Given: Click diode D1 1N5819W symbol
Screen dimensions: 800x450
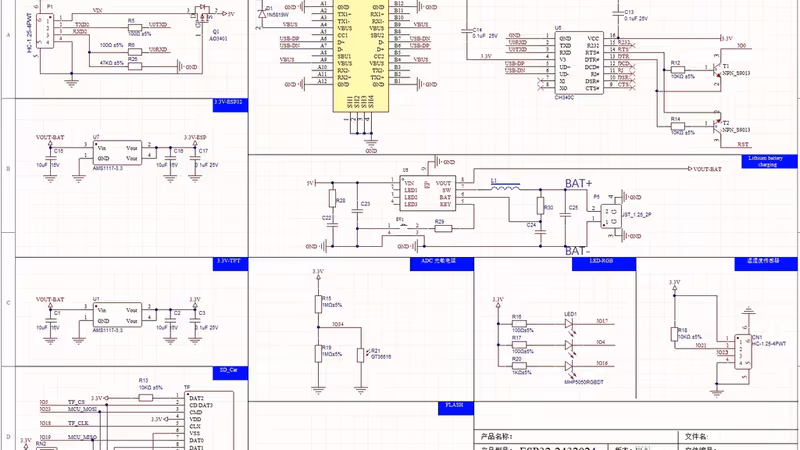Looking at the screenshot, I should coord(262,14).
